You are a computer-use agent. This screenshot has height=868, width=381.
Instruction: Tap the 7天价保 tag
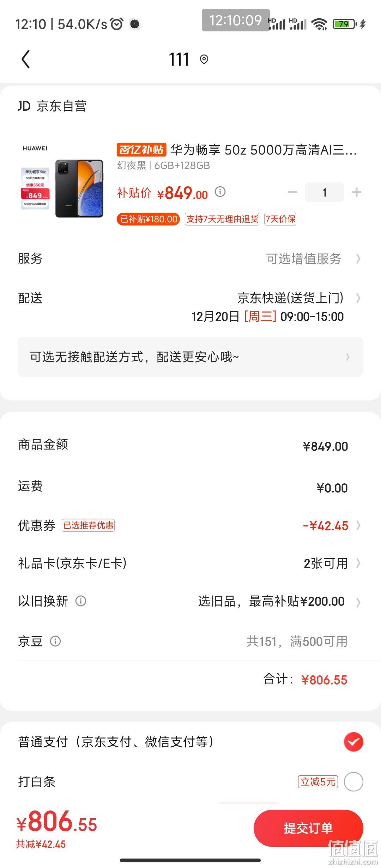click(x=280, y=219)
